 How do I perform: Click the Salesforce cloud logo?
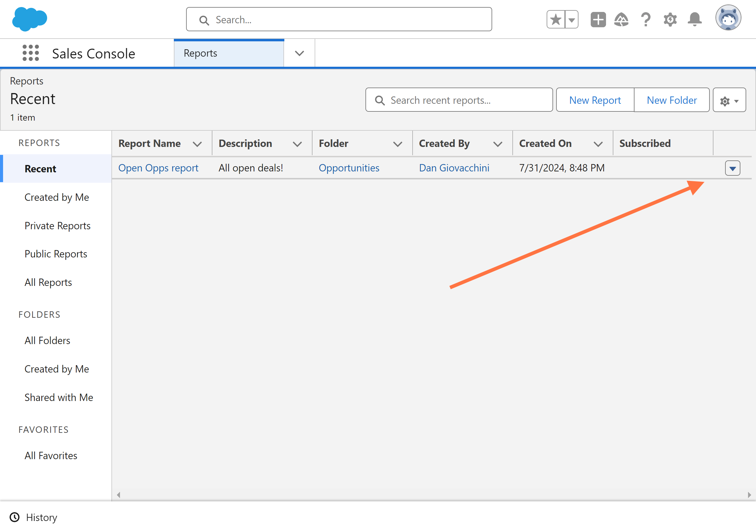pos(30,19)
